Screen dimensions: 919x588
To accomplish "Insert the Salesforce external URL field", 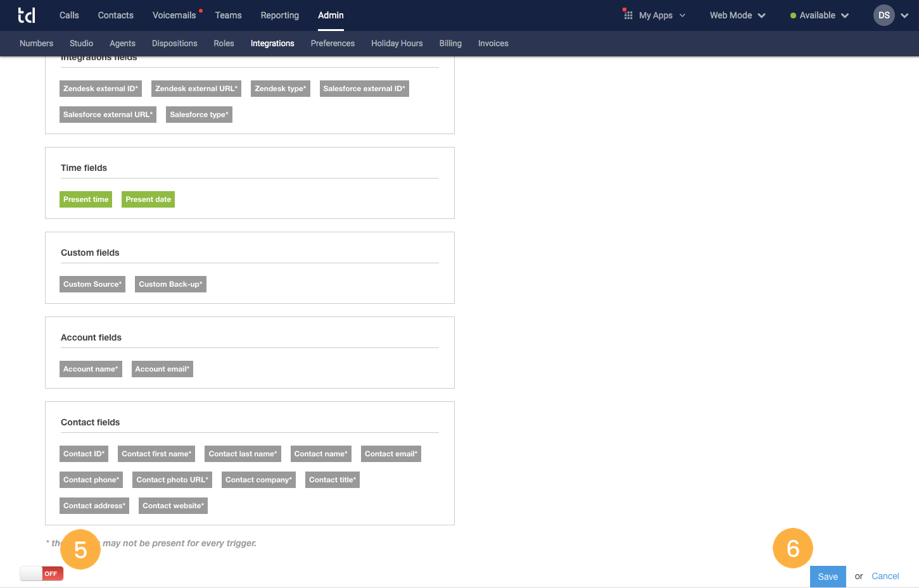I will coord(108,115).
